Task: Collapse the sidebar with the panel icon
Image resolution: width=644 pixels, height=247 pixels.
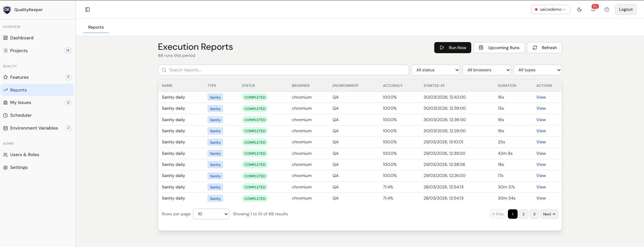Action: [x=87, y=9]
